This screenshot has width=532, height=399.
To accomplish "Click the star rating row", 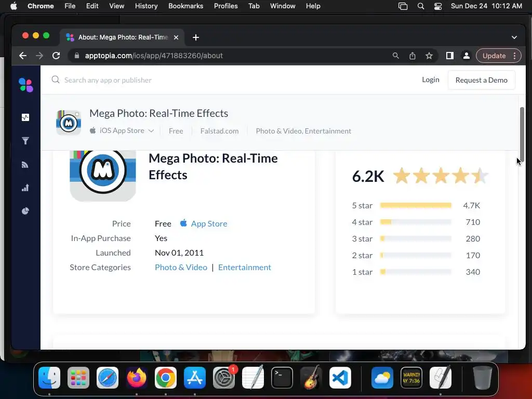I will pyautogui.click(x=441, y=176).
